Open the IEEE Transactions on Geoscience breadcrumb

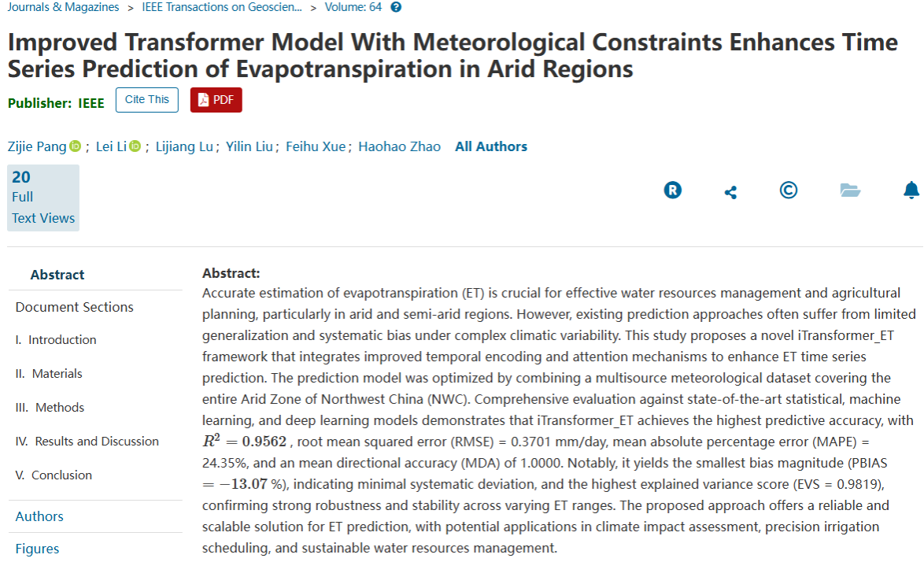pos(222,7)
